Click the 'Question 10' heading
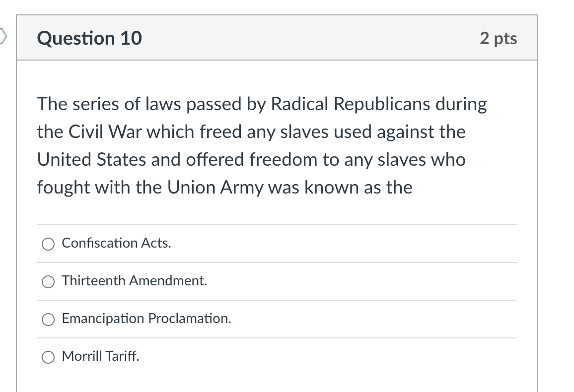The height and width of the screenshot is (392, 574). tap(89, 38)
